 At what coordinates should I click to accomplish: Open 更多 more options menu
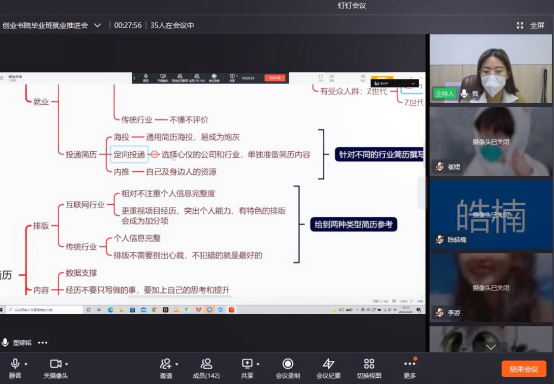pos(410,368)
